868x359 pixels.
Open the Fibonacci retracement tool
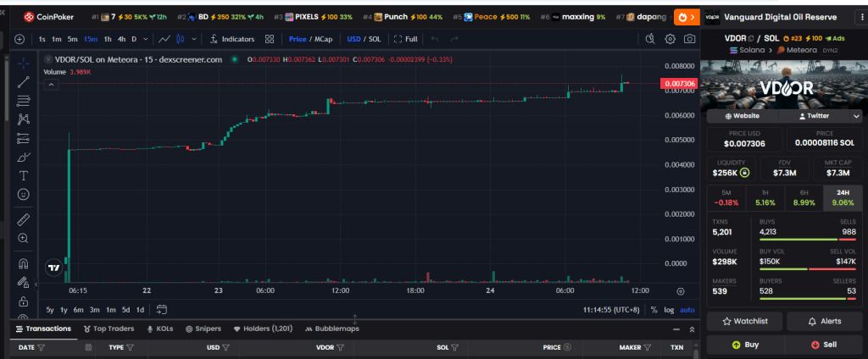click(x=23, y=101)
